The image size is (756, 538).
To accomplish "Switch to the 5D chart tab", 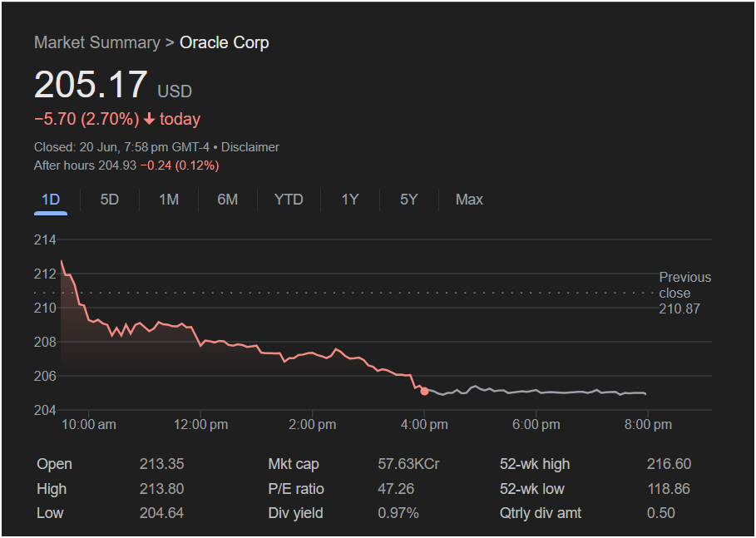I will (x=110, y=200).
